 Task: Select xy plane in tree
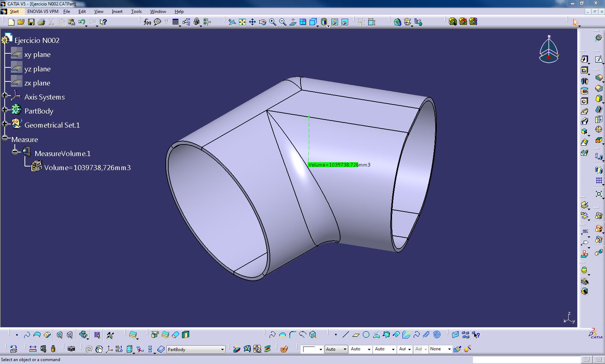37,54
